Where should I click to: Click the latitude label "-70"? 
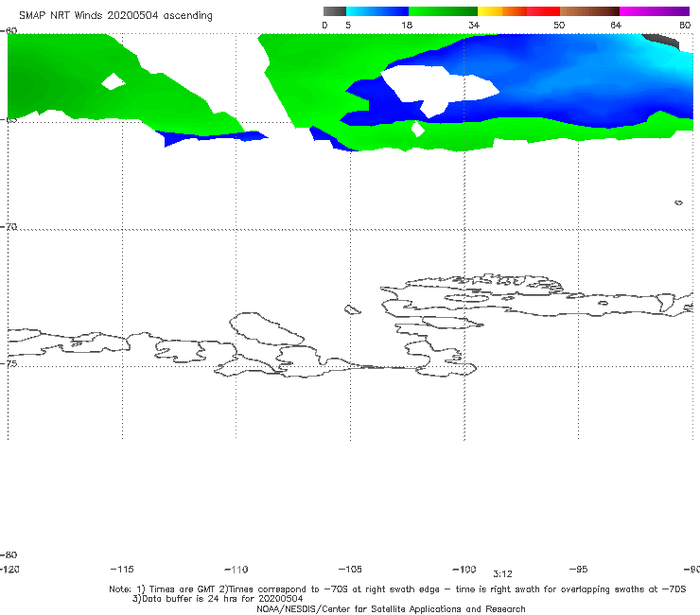(9, 227)
